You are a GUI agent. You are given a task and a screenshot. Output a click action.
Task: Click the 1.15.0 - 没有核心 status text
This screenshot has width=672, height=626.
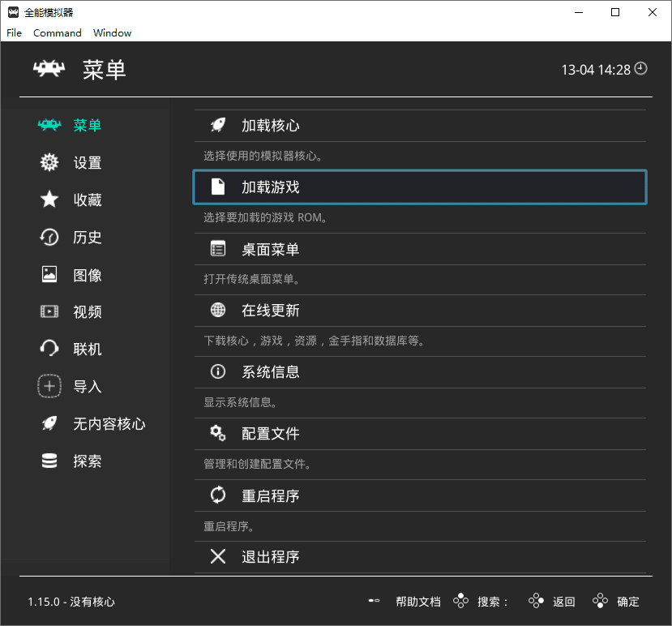click(71, 602)
